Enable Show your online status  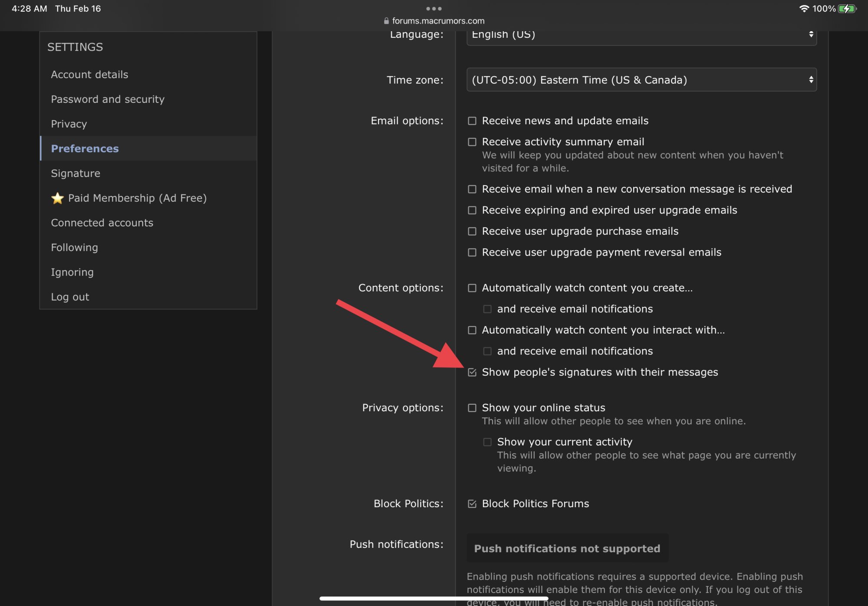pyautogui.click(x=472, y=408)
